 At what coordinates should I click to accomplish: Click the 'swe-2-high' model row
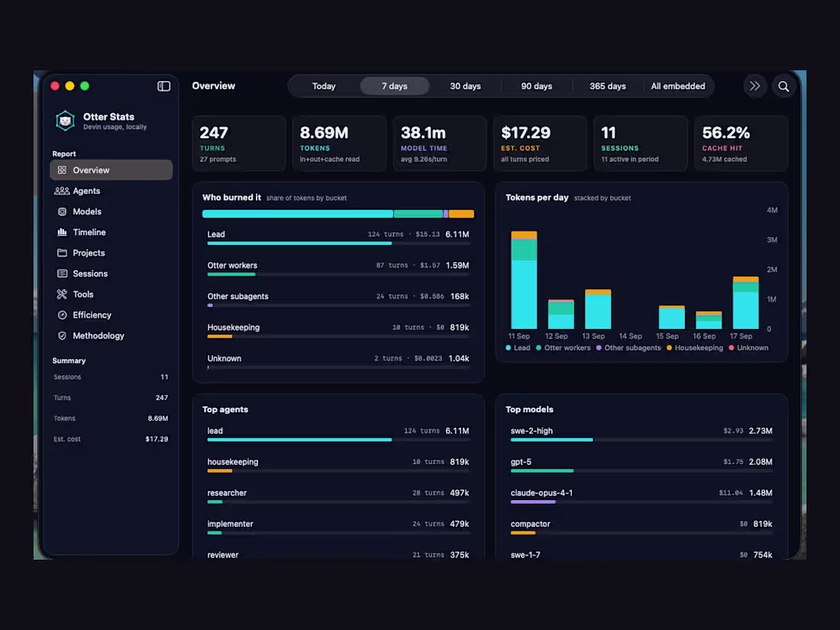pos(641,434)
